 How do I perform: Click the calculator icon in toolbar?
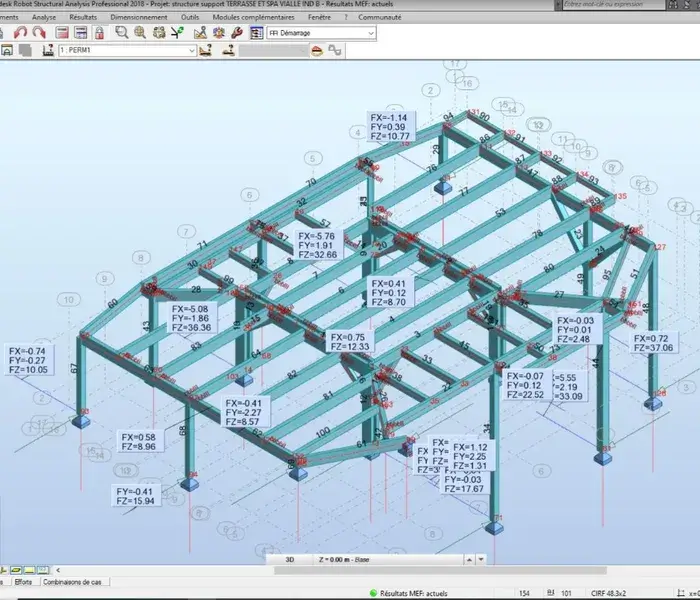tap(62, 32)
